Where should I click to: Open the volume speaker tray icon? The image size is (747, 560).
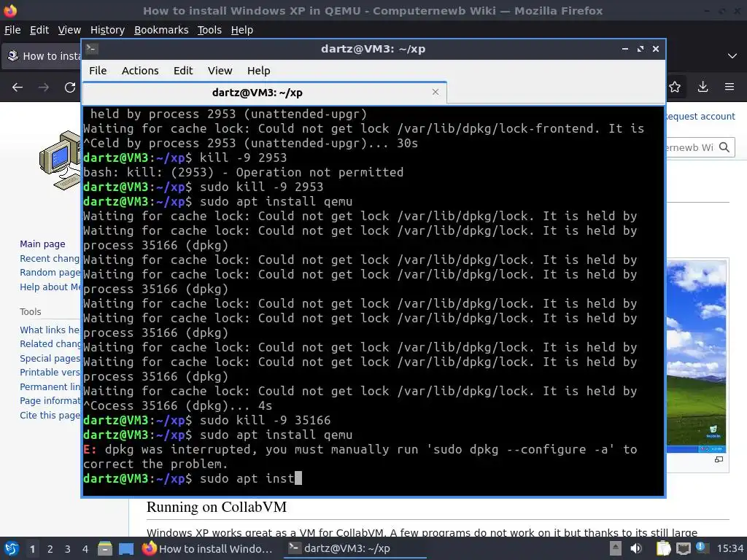coord(636,548)
